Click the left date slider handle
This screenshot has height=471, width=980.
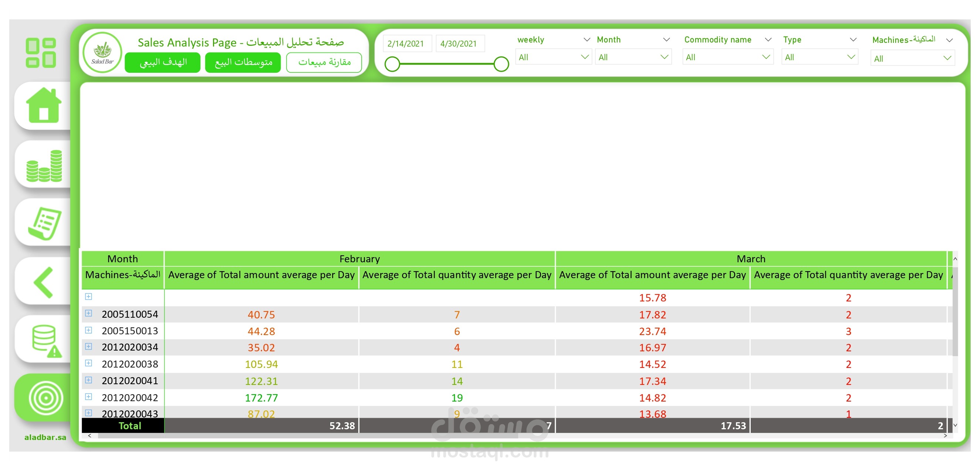pyautogui.click(x=392, y=64)
